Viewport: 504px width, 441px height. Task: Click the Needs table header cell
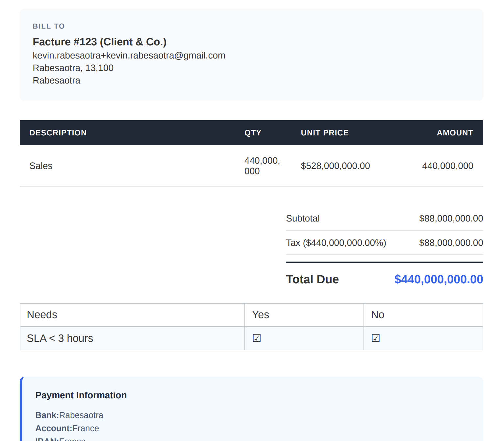(42, 315)
